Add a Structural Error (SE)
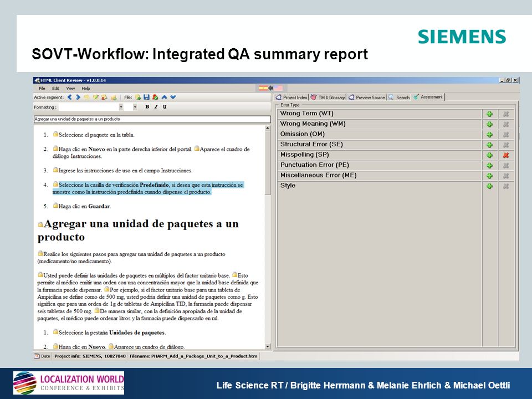 point(489,145)
